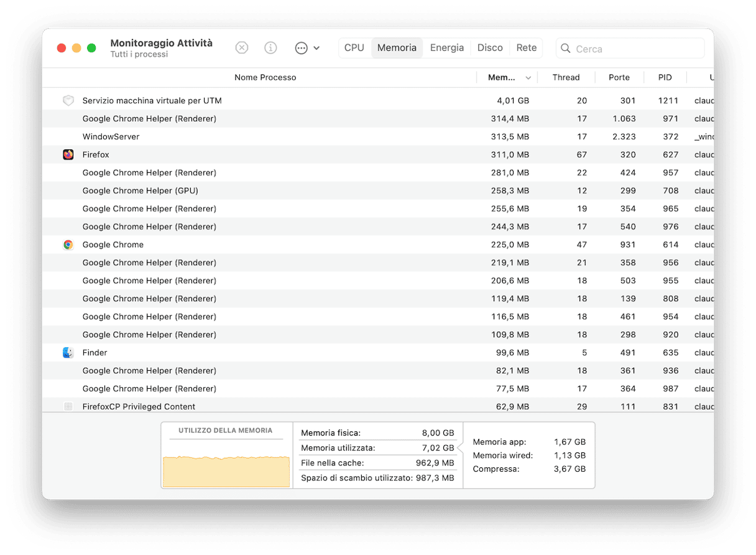Select Chrome Helper (Renderer) using 116,5 MB
Viewport: 756px width, 555px height.
378,317
